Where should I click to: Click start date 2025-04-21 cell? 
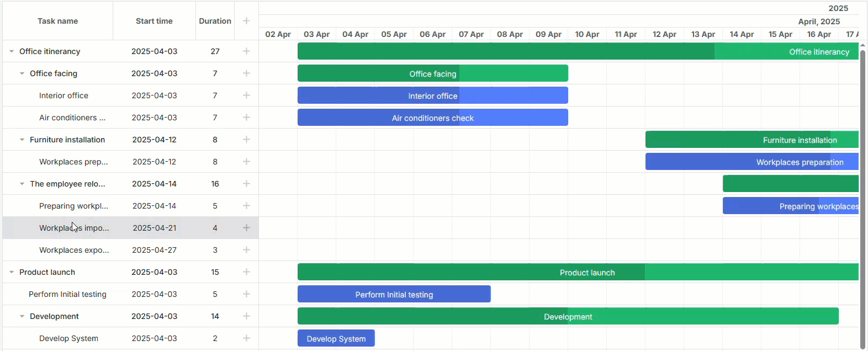(x=155, y=228)
